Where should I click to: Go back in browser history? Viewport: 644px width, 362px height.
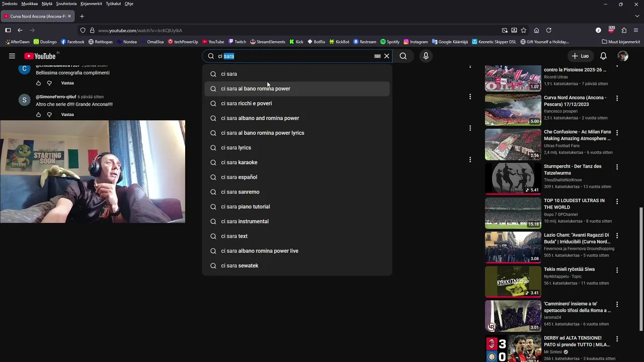(20, 30)
